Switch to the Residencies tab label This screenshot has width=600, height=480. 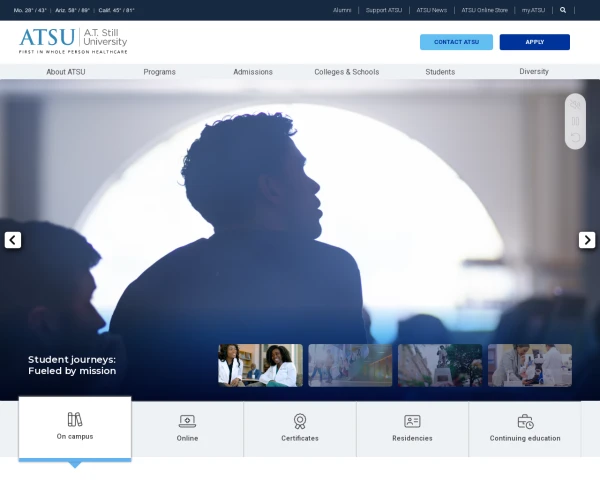click(x=412, y=438)
